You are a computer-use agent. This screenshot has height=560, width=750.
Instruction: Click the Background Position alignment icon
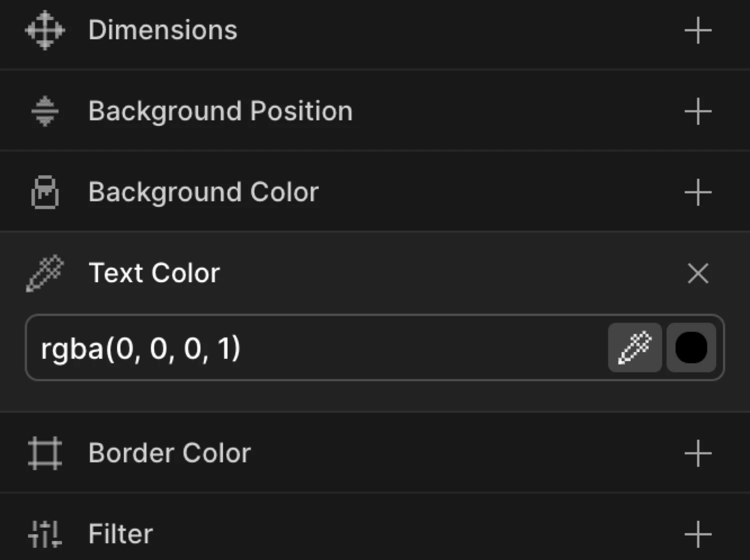click(x=44, y=110)
